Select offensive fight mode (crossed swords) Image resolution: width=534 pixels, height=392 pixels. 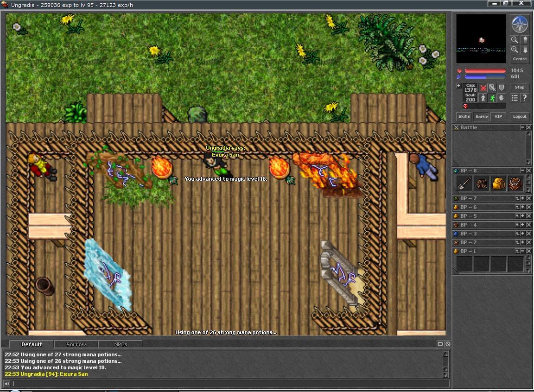point(483,88)
